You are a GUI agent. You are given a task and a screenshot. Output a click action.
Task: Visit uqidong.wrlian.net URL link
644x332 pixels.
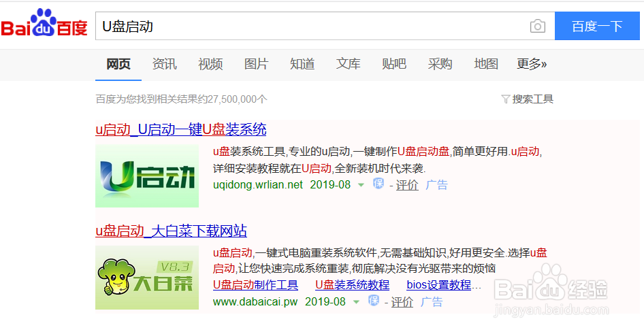point(258,185)
